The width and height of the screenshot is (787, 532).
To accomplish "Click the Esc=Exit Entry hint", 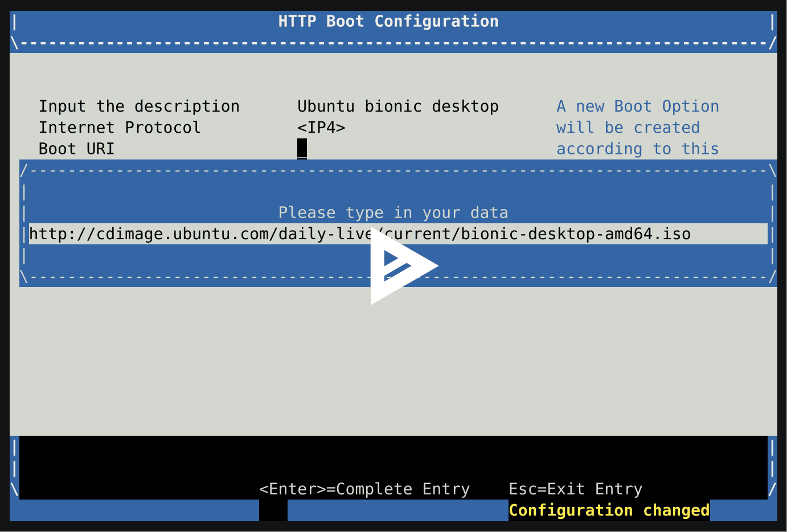I will (x=576, y=489).
